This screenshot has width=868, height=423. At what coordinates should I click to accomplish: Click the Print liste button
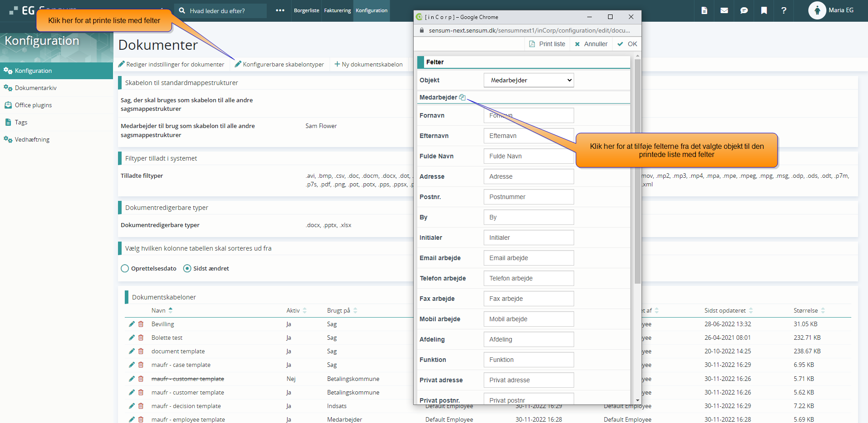point(547,44)
